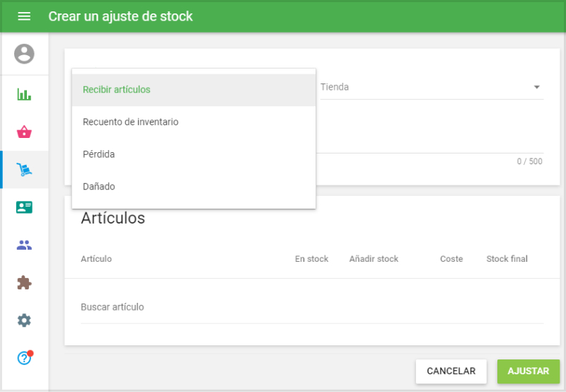Open the customers people icon
The image size is (566, 392).
click(24, 245)
